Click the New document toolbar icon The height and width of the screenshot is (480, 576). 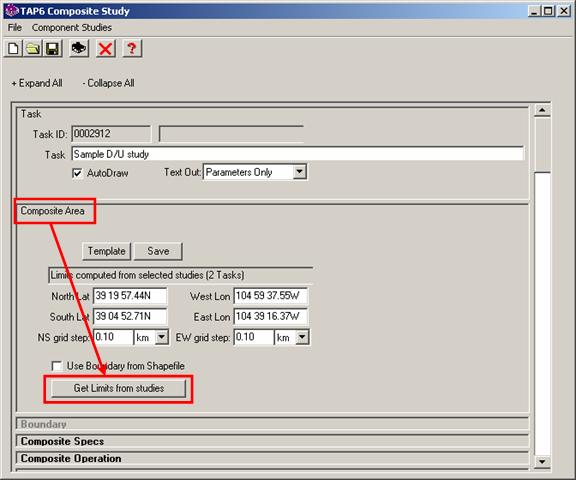(13, 48)
